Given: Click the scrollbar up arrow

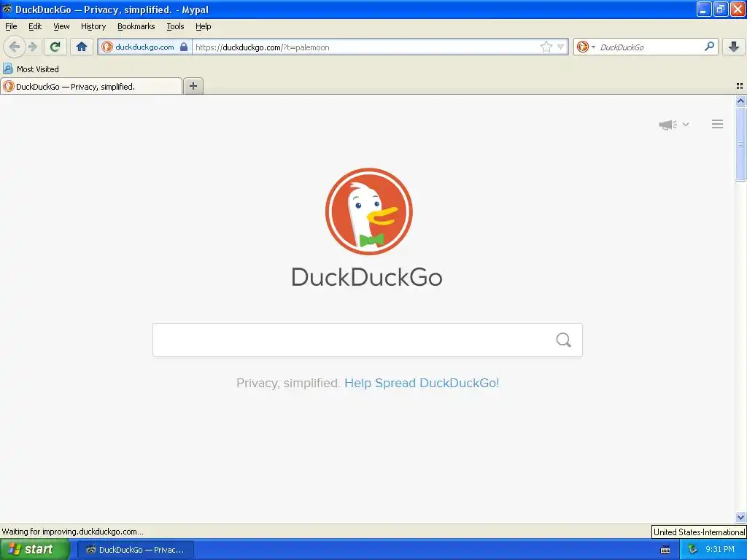Looking at the screenshot, I should click(x=740, y=101).
